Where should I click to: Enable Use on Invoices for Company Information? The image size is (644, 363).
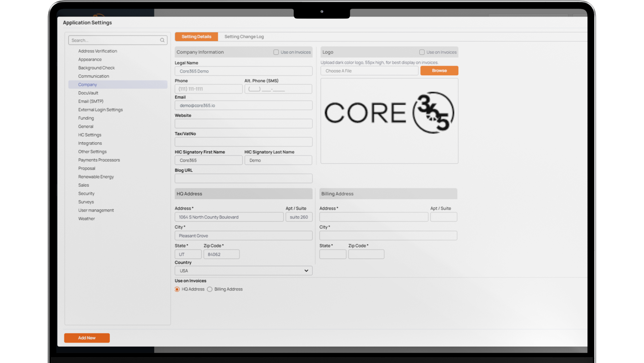(x=276, y=52)
